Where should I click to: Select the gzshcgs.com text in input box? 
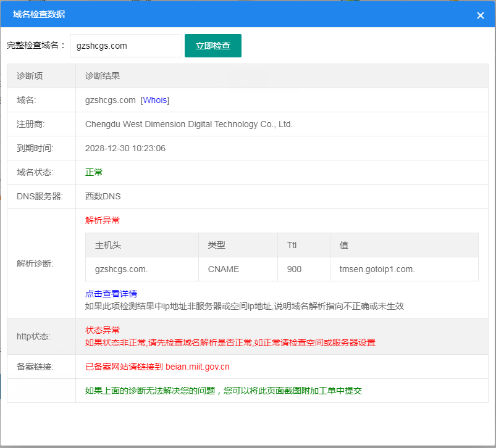pos(101,45)
